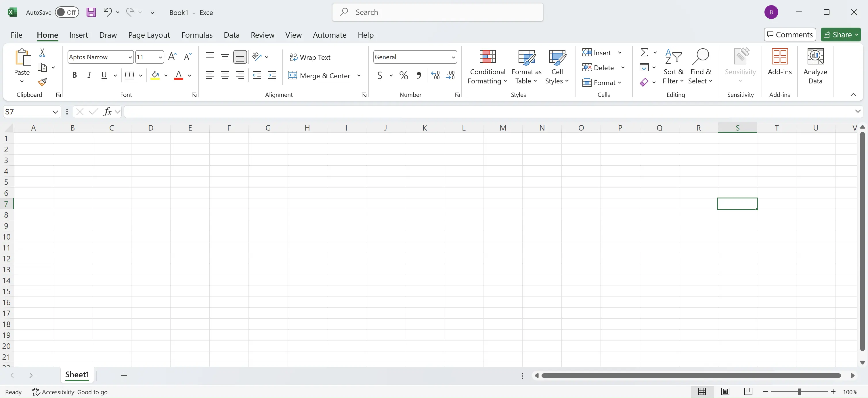This screenshot has height=398, width=868.
Task: Select the Format Painter tool
Action: click(x=43, y=82)
